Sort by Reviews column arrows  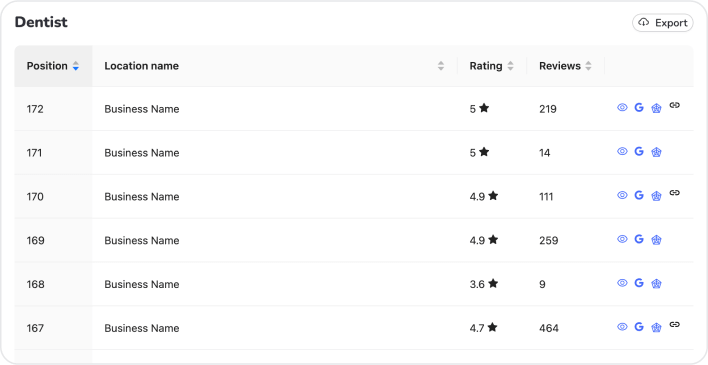pyautogui.click(x=588, y=66)
